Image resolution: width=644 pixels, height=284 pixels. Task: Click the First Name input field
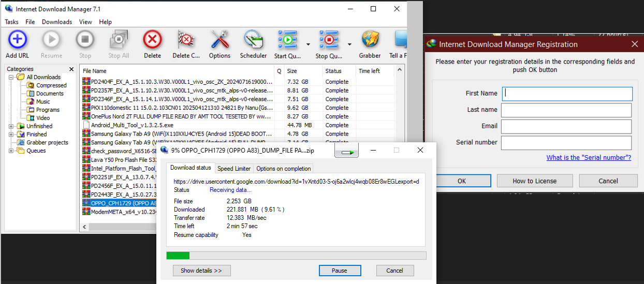(567, 94)
